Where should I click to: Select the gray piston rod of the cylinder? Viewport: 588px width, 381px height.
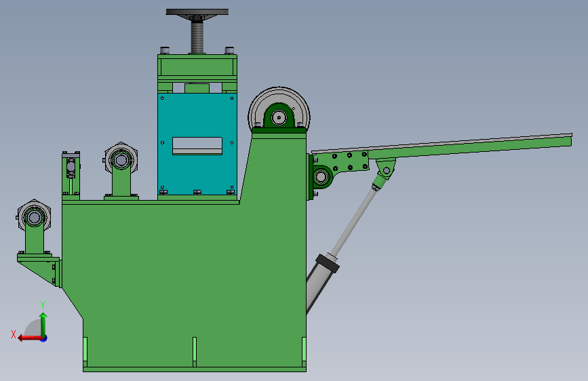tap(353, 222)
